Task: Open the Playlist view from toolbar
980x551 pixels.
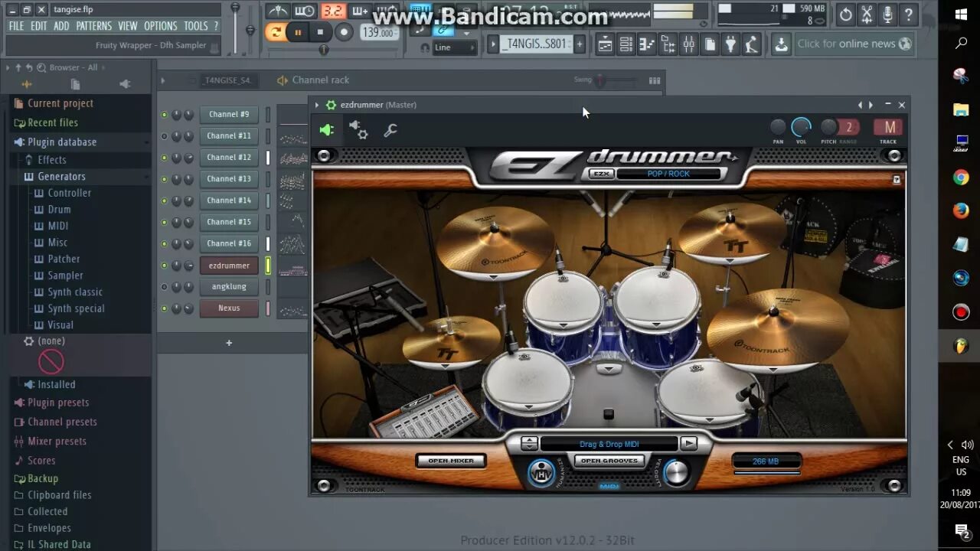Action: [x=605, y=44]
